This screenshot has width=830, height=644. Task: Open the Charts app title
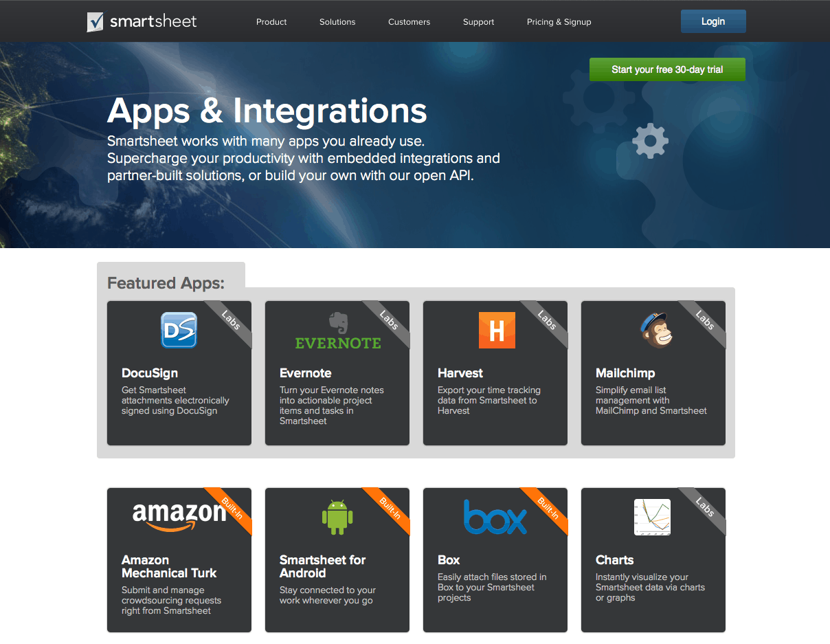click(615, 560)
